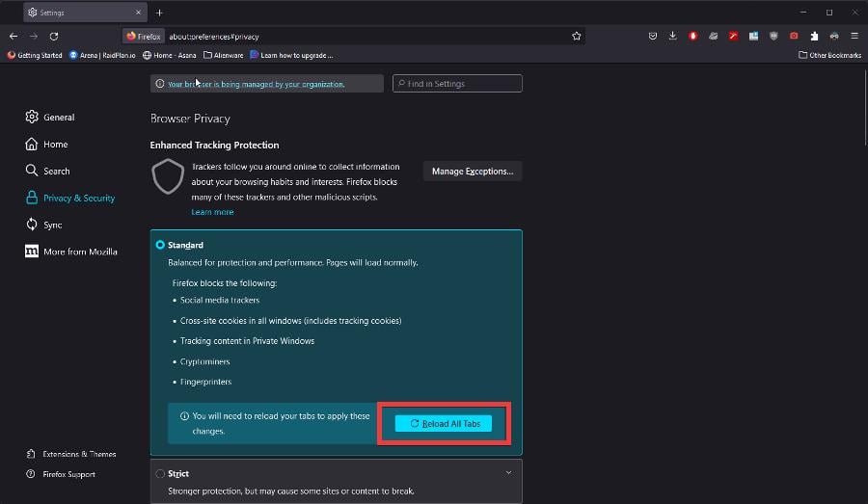Click the settings page vertical scrollbar
Viewport: 868px width, 504px height.
[x=865, y=108]
